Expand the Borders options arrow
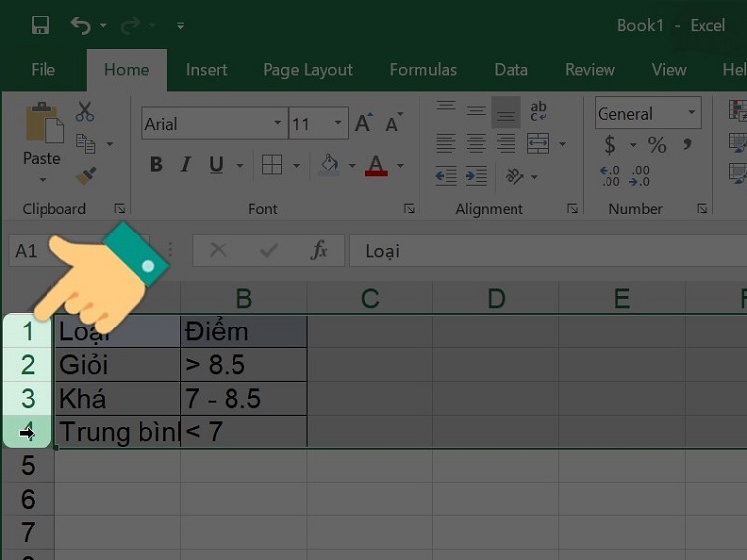Screen dimensions: 747x560 coord(296,166)
